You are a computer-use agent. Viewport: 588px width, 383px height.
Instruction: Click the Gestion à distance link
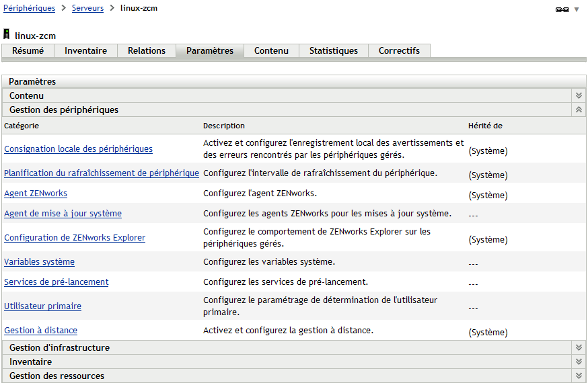point(40,331)
